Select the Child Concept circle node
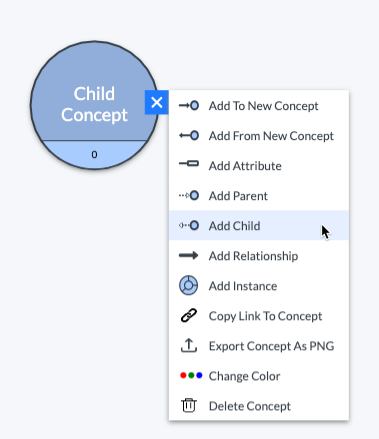The height and width of the screenshot is (439, 379). (94, 105)
